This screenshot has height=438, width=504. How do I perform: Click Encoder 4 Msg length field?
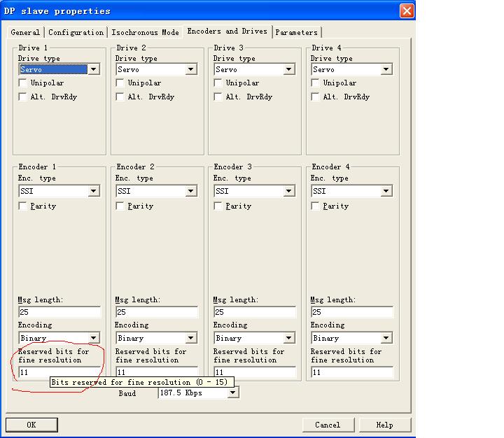(352, 312)
